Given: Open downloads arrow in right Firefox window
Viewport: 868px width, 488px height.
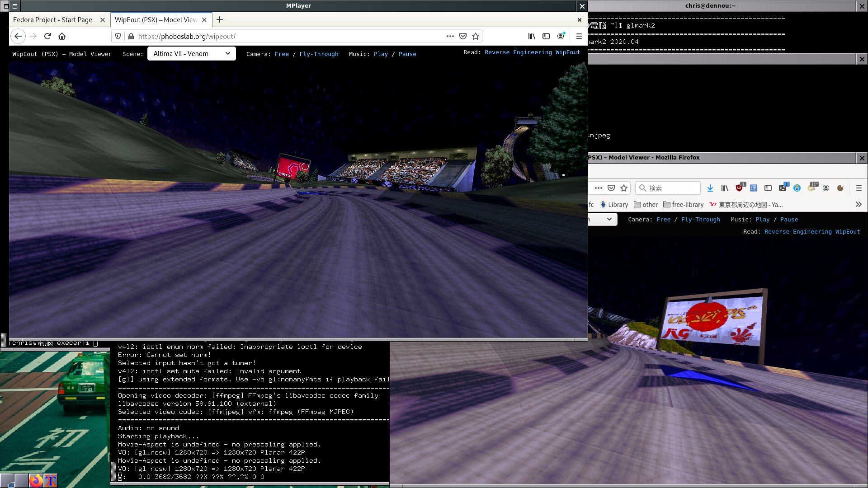Looking at the screenshot, I should [710, 188].
